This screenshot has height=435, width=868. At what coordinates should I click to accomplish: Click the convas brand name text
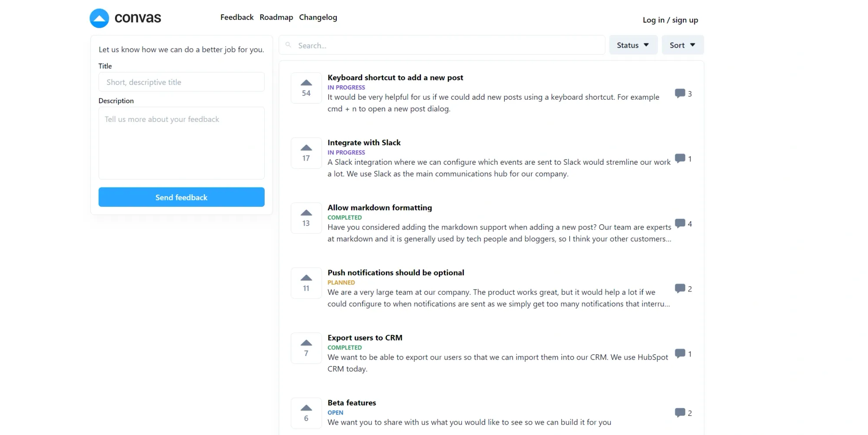(x=138, y=18)
